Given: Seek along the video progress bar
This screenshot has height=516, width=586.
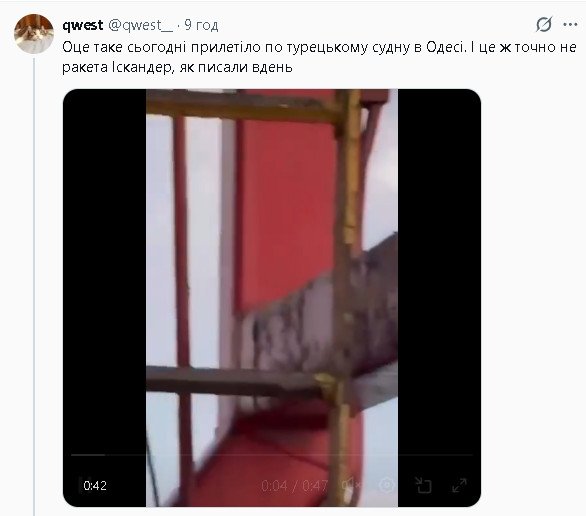Looking at the screenshot, I should pyautogui.click(x=272, y=455).
